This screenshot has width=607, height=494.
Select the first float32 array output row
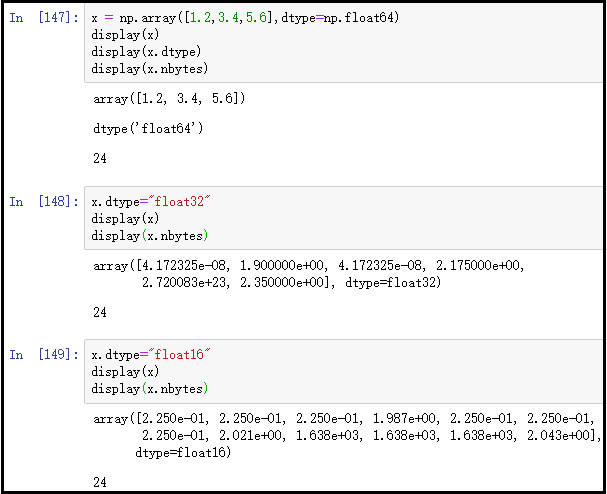(309, 266)
